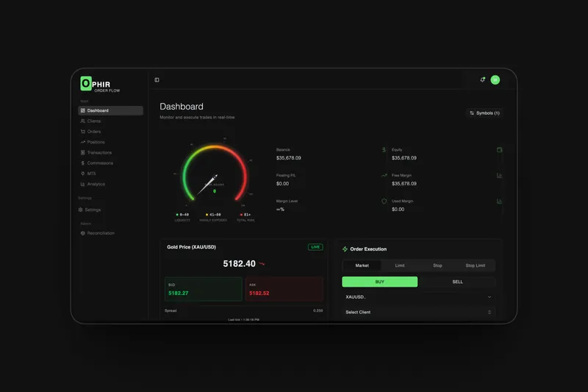Click the Equity dollar sign icon

tap(384, 150)
